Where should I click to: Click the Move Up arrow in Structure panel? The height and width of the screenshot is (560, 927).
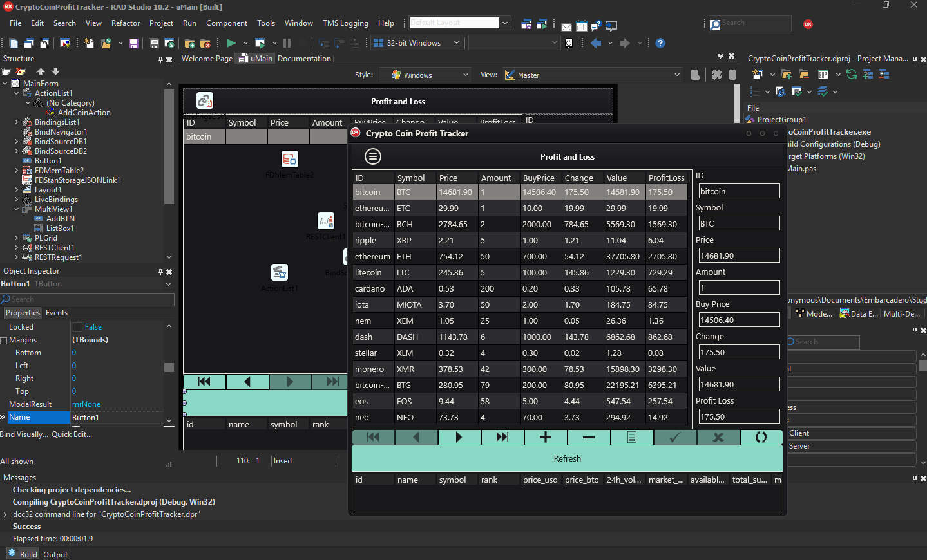click(41, 71)
